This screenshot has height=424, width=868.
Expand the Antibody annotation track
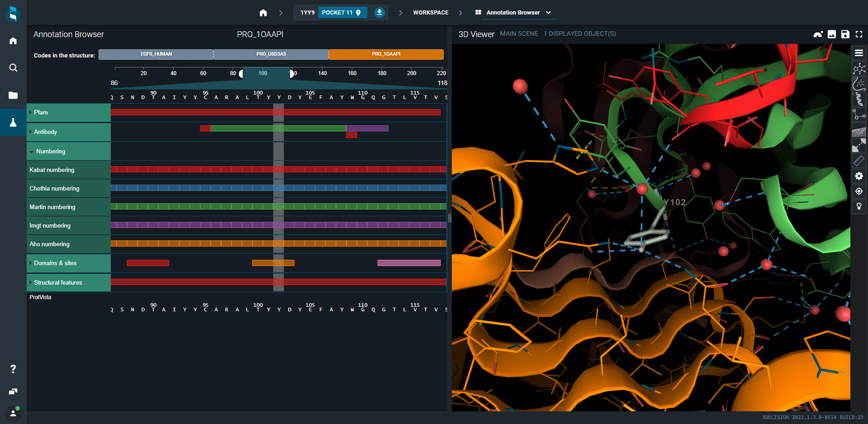(30, 132)
